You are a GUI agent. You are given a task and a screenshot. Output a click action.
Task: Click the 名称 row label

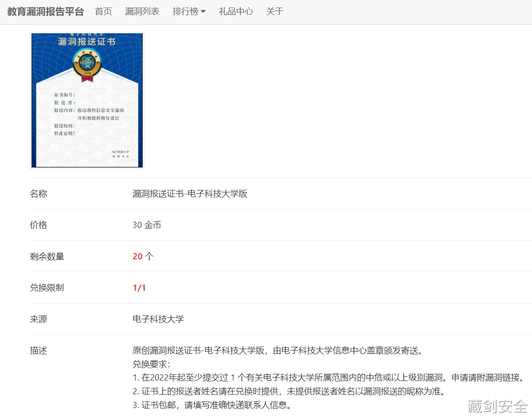(38, 193)
